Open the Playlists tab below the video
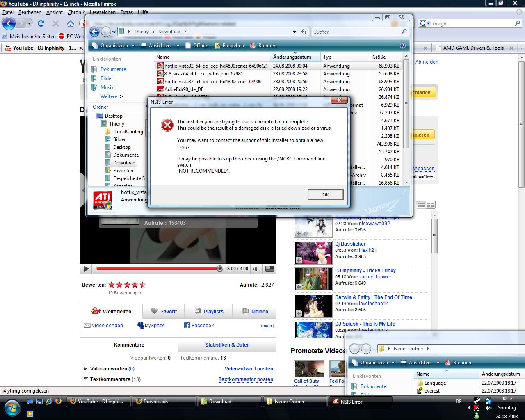Image resolution: width=525 pixels, height=420 pixels. tap(209, 312)
